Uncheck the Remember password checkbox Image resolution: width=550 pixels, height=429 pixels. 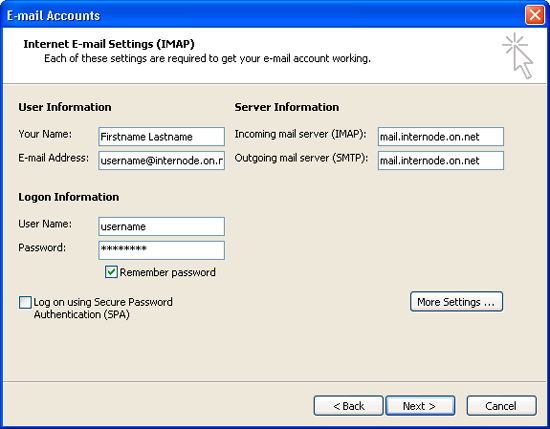tap(111, 272)
